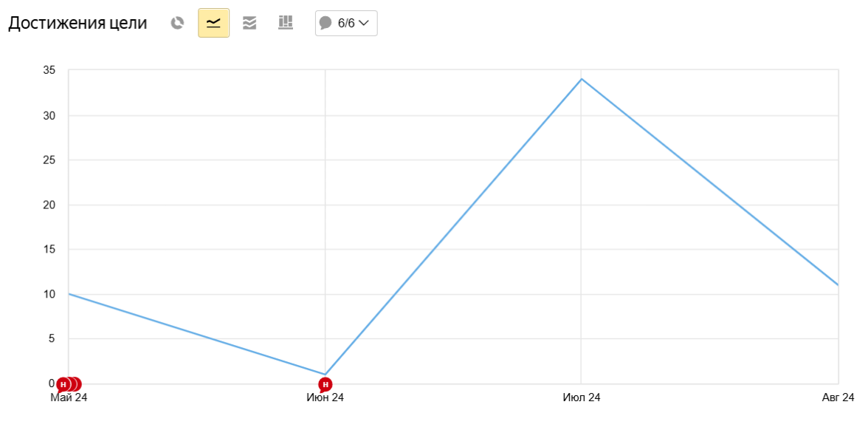Image resolution: width=868 pixels, height=427 pixels.
Task: Switch to stacked area chart view
Action: pos(249,23)
